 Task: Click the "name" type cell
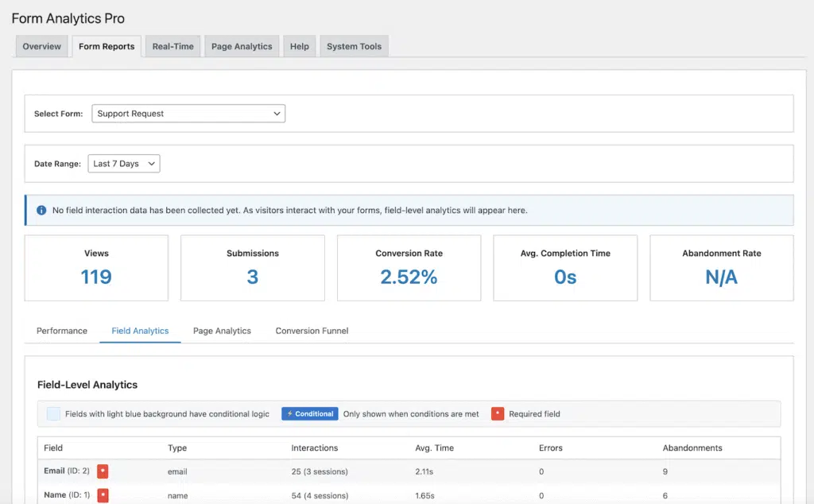pyautogui.click(x=177, y=496)
